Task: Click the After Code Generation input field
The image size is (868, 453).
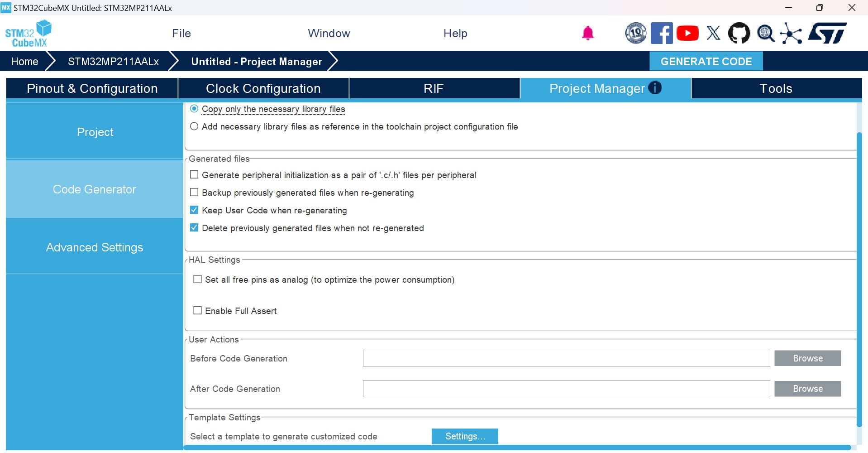Action: [566, 389]
